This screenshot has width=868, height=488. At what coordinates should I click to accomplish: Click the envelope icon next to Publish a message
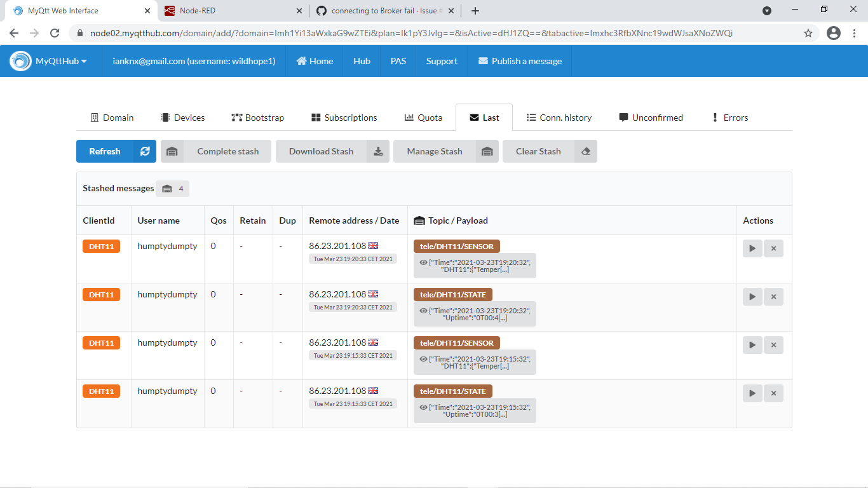click(484, 61)
